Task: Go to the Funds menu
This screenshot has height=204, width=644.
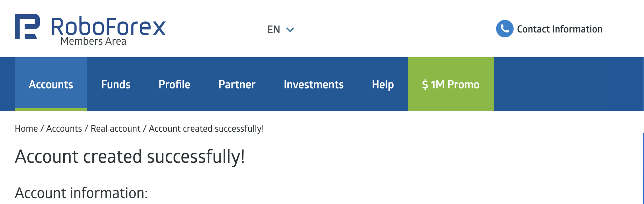Action: (x=116, y=85)
